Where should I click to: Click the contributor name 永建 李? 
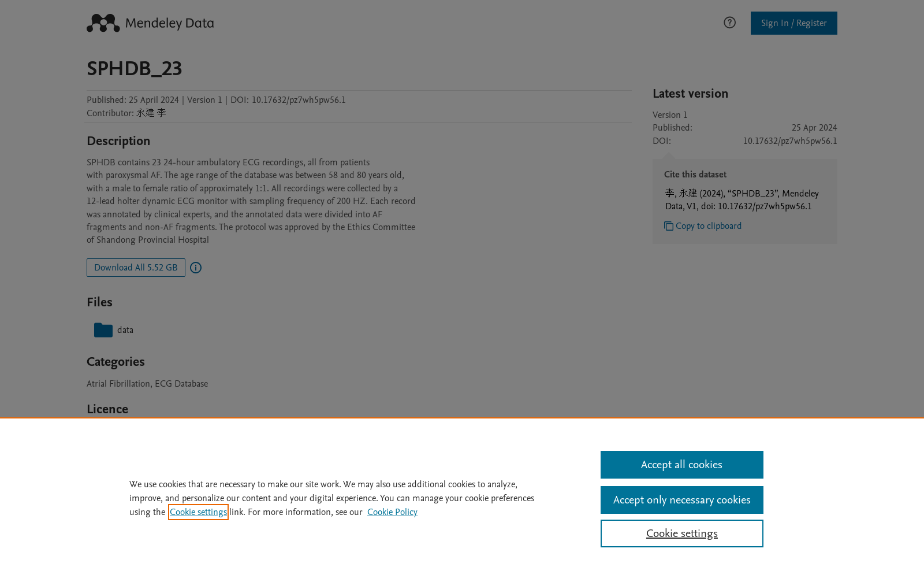(151, 113)
